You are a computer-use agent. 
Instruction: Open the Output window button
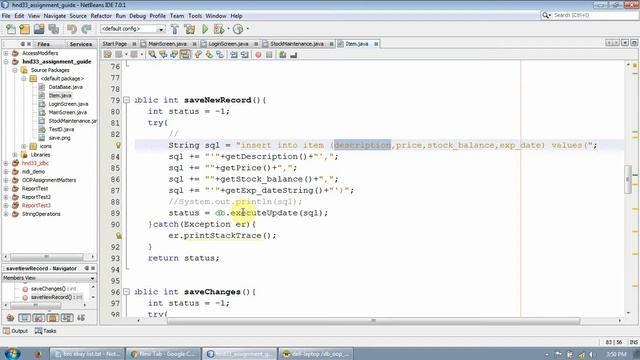16,331
